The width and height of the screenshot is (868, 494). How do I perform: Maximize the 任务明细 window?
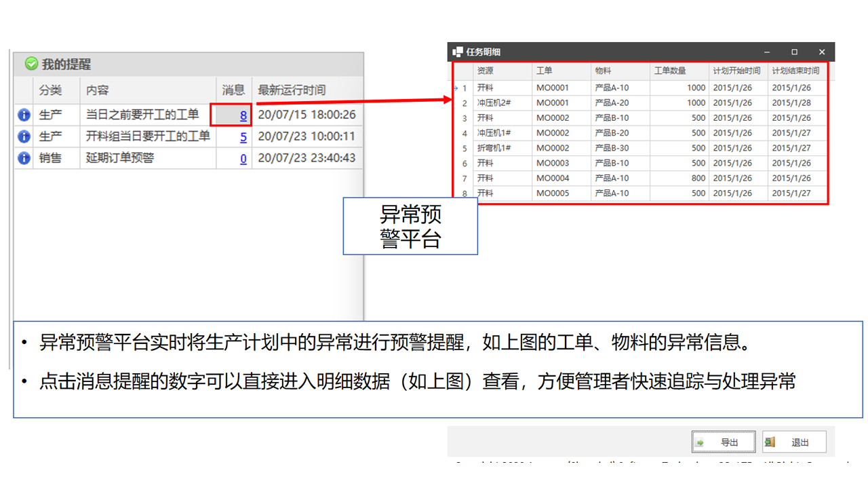(x=794, y=52)
